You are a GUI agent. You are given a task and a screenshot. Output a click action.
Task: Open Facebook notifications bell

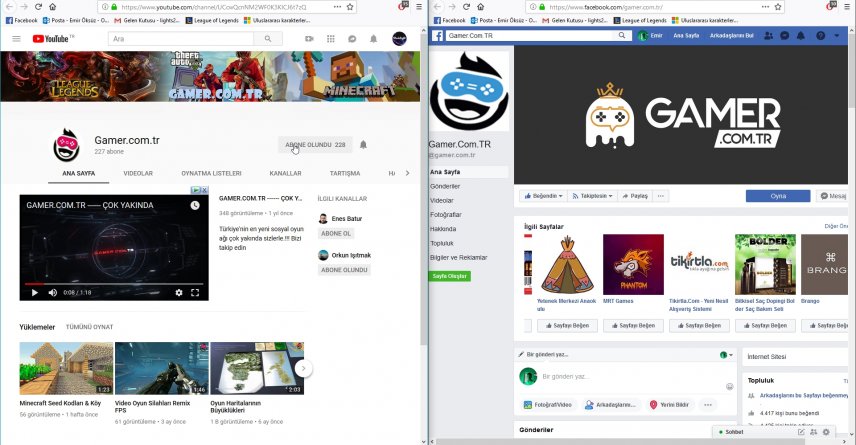pos(800,35)
